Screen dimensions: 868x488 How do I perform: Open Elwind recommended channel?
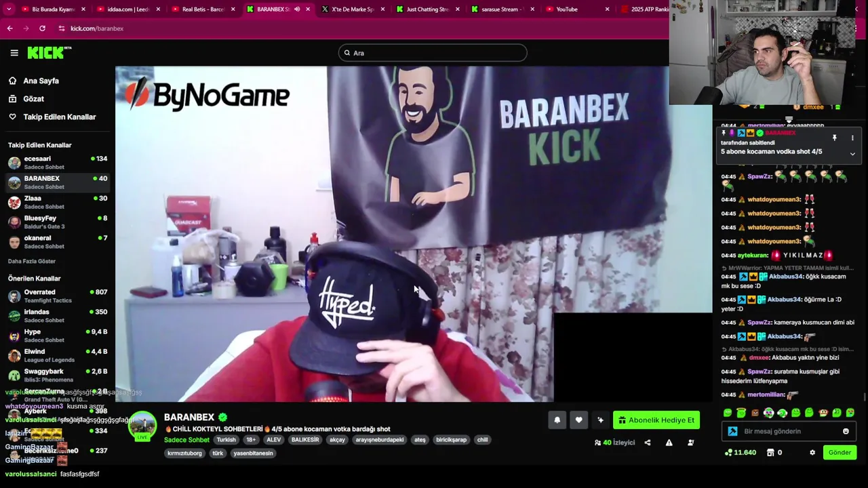(57, 355)
